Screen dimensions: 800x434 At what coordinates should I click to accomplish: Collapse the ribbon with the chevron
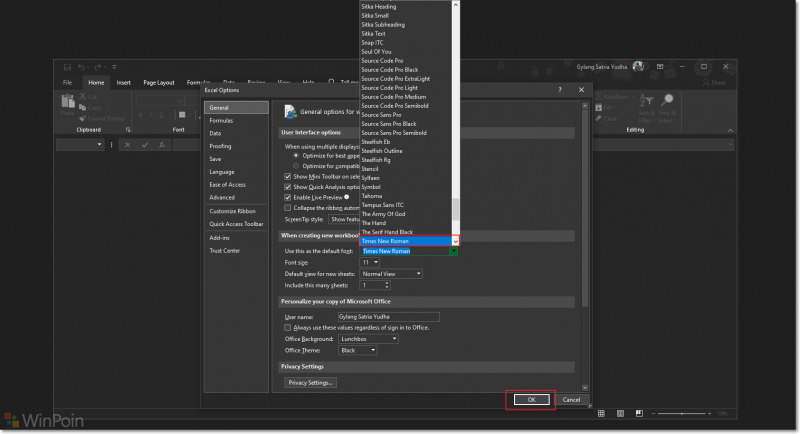(730, 131)
